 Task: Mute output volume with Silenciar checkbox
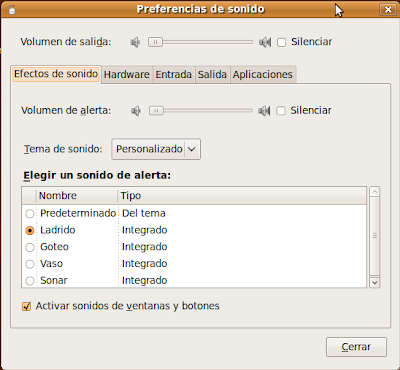click(x=282, y=42)
